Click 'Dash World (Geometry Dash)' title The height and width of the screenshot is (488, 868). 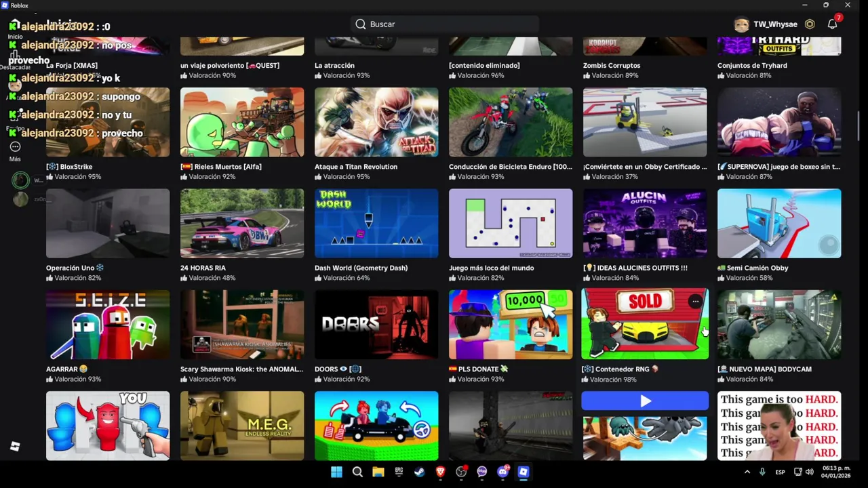click(x=361, y=268)
